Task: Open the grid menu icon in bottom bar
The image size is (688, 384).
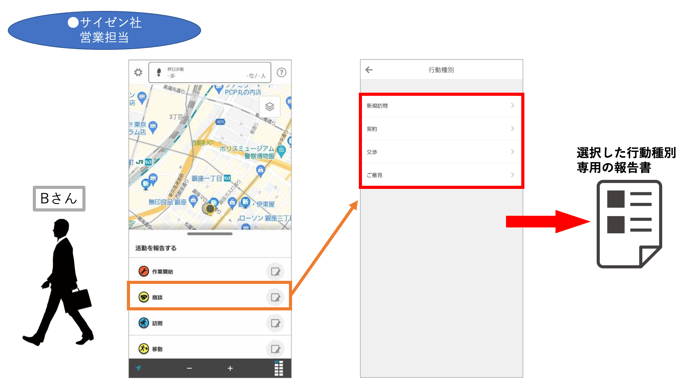Action: (279, 368)
